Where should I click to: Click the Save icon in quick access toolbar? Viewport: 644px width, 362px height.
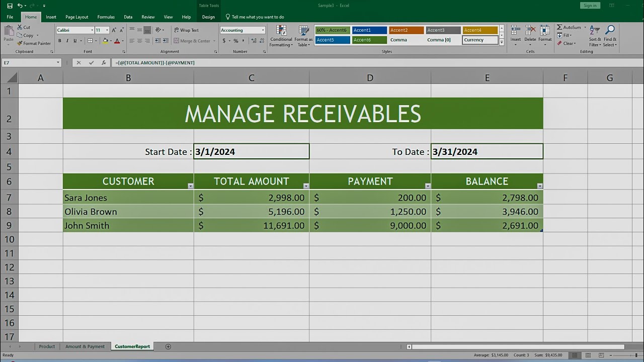pos(10,6)
